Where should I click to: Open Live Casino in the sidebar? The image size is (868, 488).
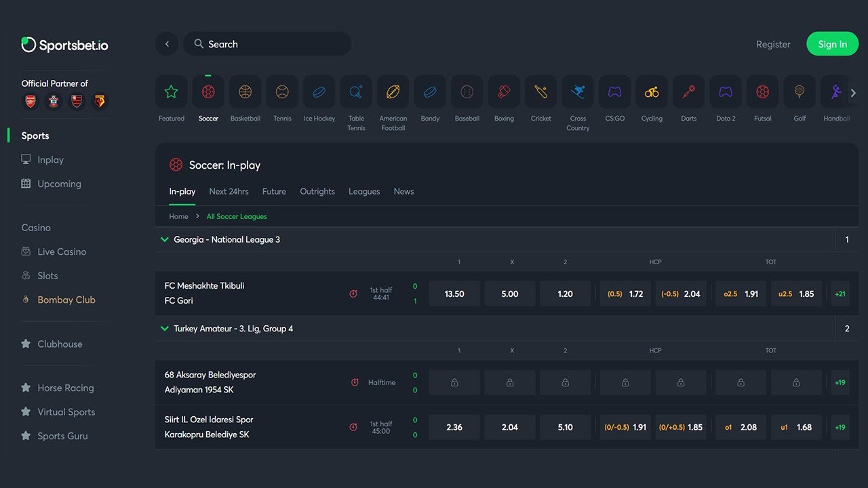pos(54,251)
